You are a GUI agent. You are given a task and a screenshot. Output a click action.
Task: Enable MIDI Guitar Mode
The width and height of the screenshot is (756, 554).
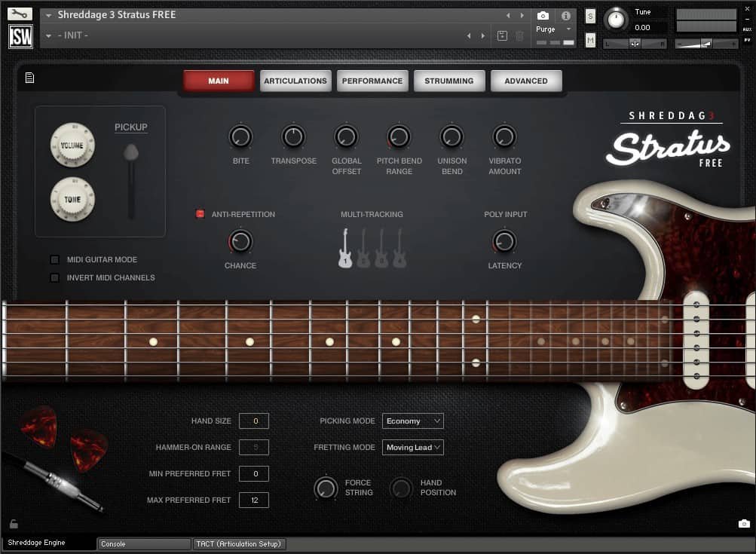pyautogui.click(x=54, y=259)
